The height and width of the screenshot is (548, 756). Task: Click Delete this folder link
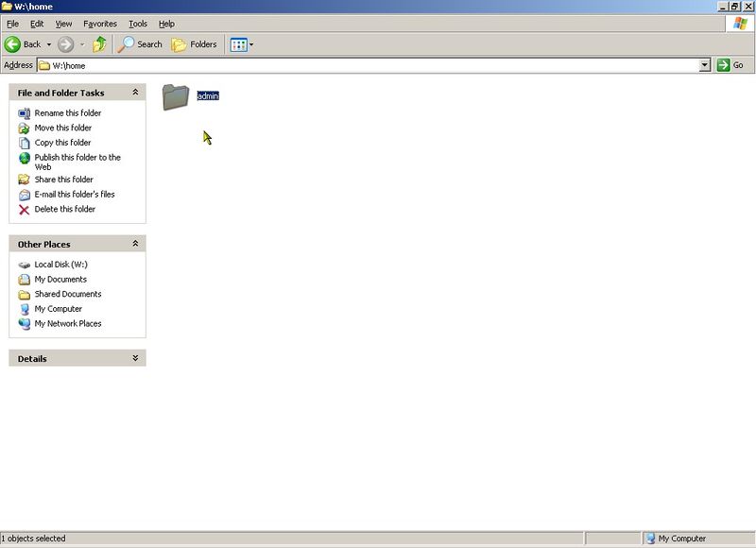(64, 209)
